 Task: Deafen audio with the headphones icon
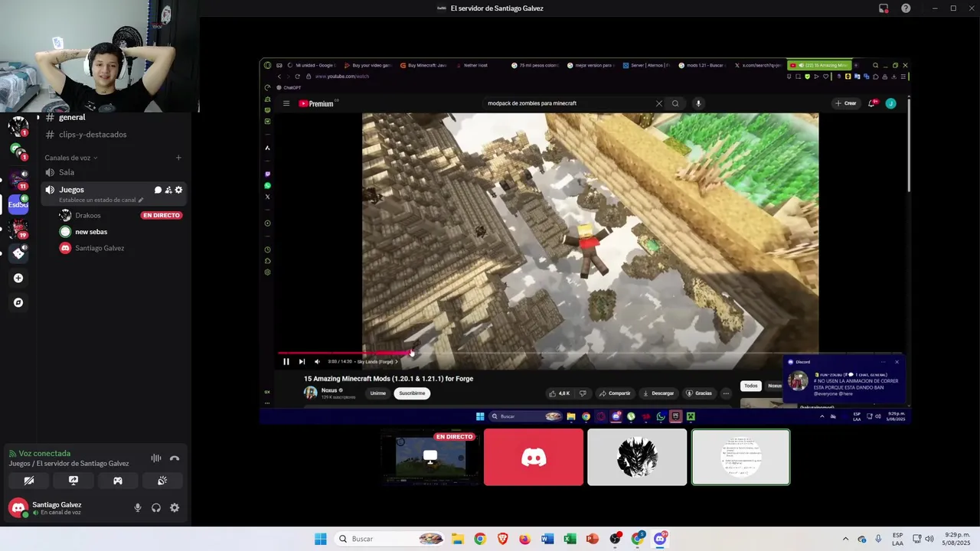[156, 507]
